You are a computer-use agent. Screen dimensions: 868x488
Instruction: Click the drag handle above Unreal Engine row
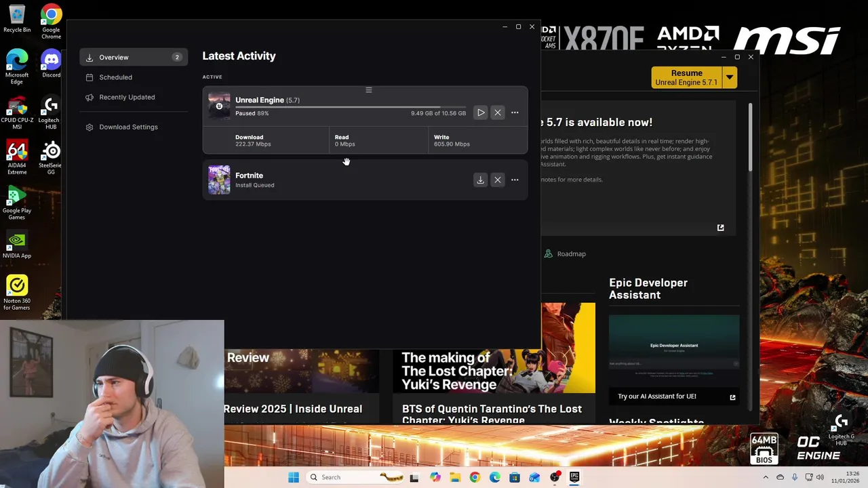pyautogui.click(x=369, y=90)
